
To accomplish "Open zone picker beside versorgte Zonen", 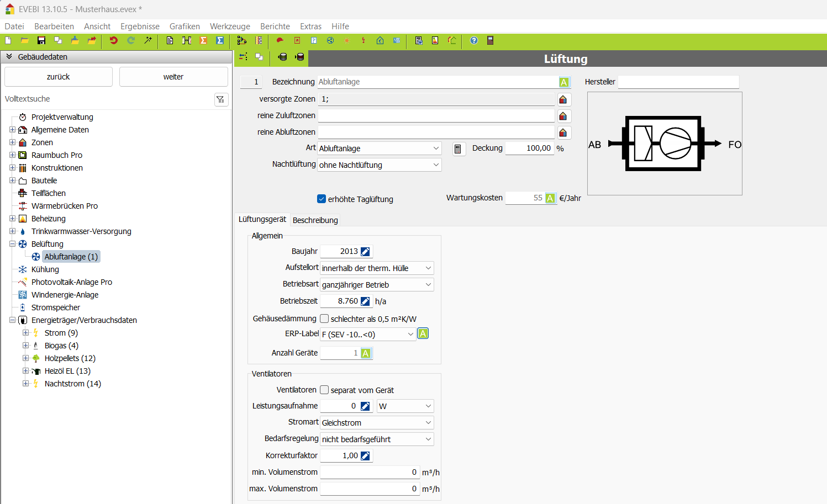I will pos(563,99).
